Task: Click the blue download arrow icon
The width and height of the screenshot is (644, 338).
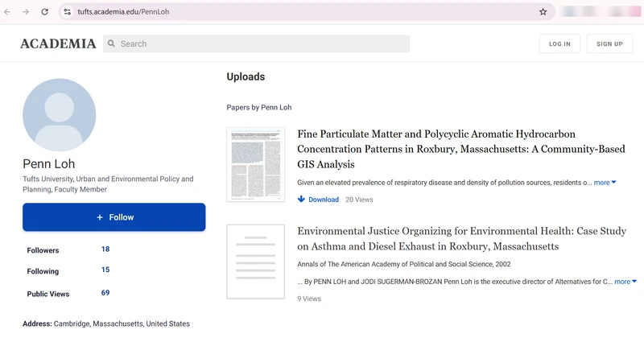Action: tap(301, 200)
